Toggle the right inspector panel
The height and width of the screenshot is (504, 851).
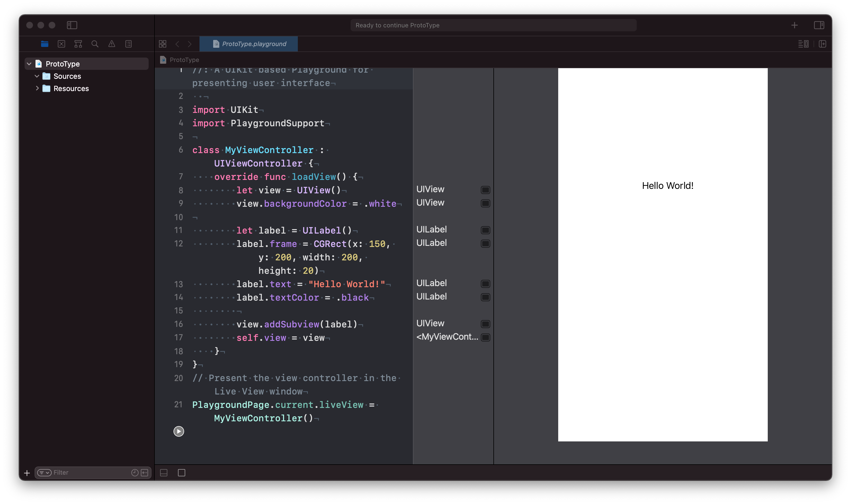tap(819, 25)
